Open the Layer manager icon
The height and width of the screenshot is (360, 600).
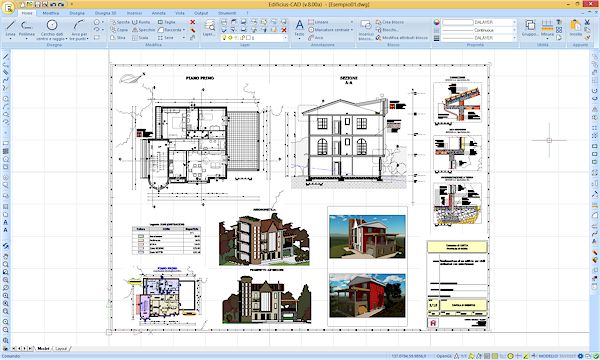209,28
